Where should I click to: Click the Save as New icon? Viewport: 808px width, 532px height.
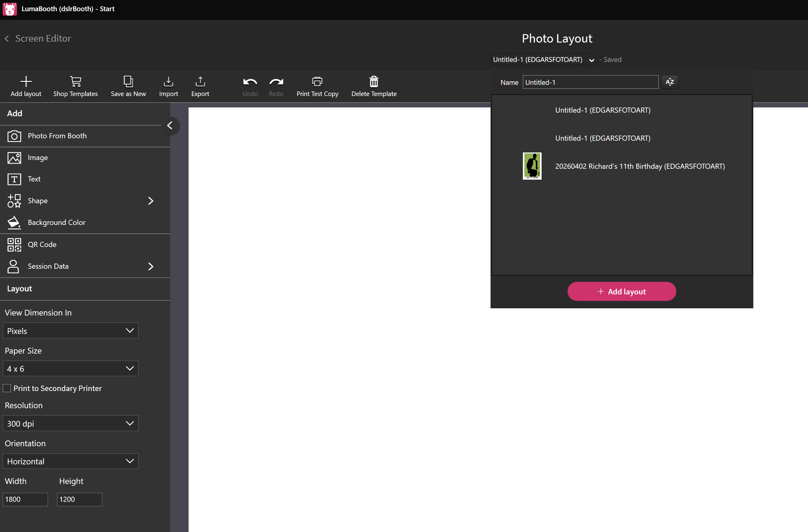click(x=128, y=82)
